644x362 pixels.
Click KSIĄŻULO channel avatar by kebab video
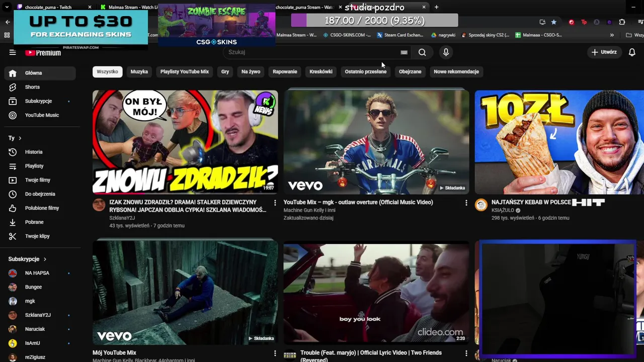481,205
